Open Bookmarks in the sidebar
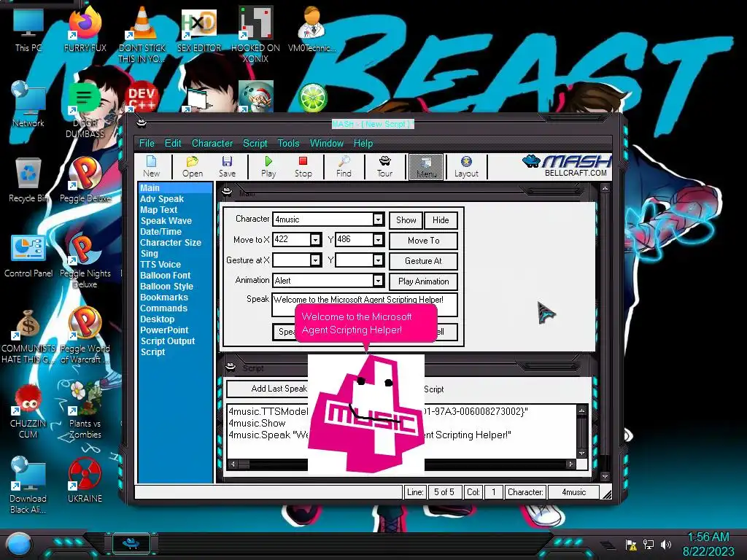747x560 pixels. click(164, 297)
